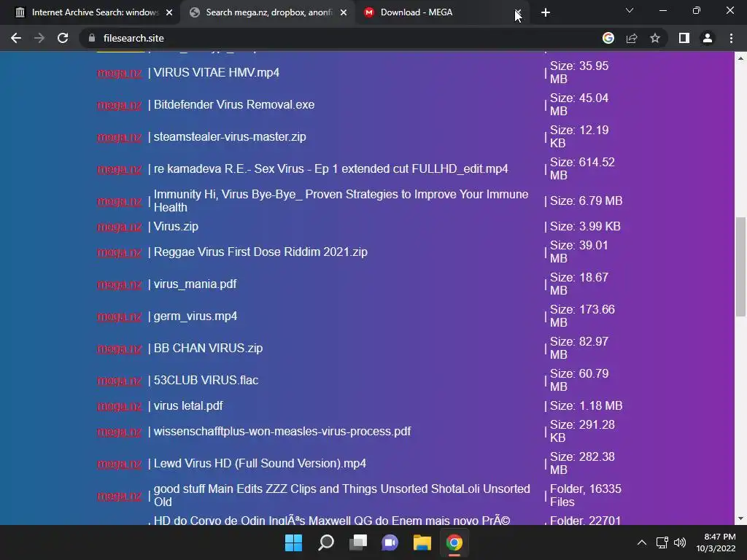Open mega.nz link for germ_virus.mp4

pyautogui.click(x=119, y=316)
